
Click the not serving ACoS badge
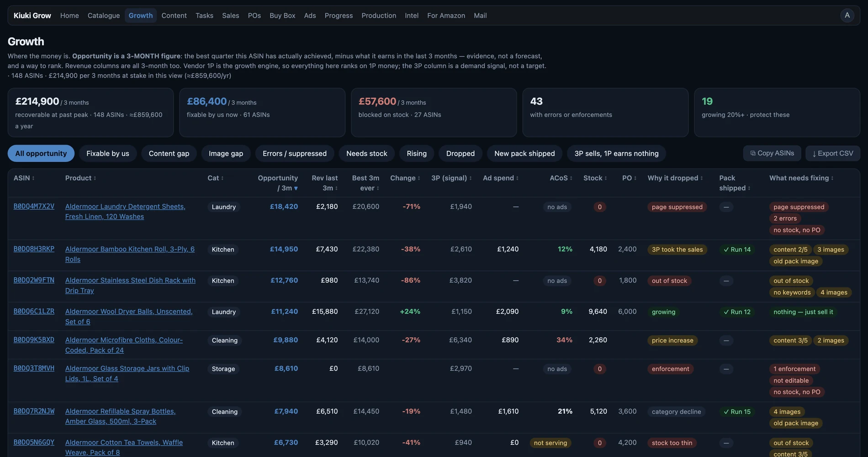coord(550,443)
